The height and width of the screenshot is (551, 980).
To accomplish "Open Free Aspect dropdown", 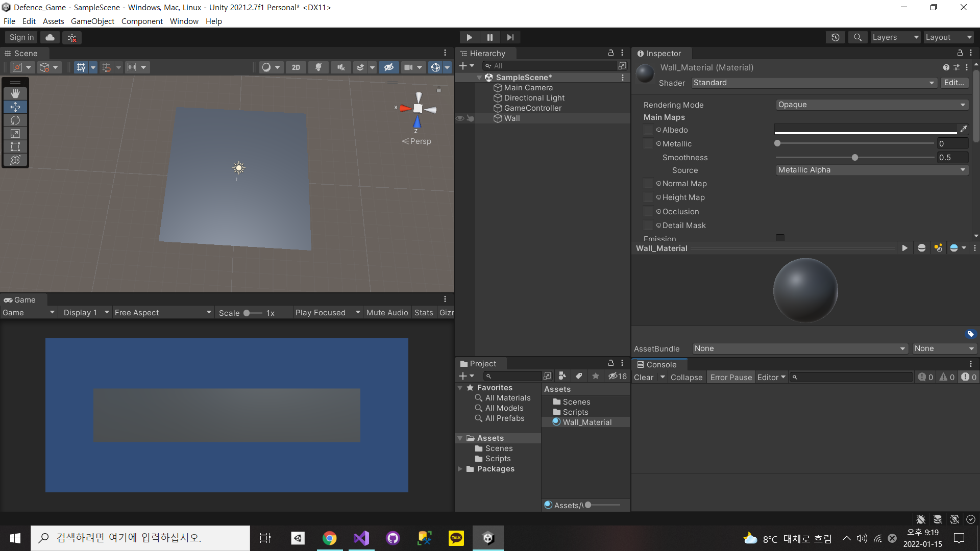I will 163,313.
